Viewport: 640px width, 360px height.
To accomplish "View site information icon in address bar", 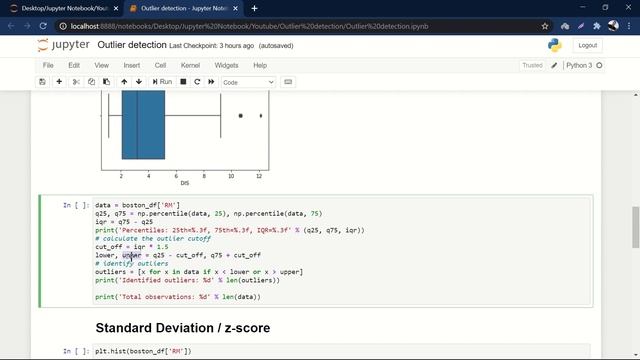I will [63, 26].
